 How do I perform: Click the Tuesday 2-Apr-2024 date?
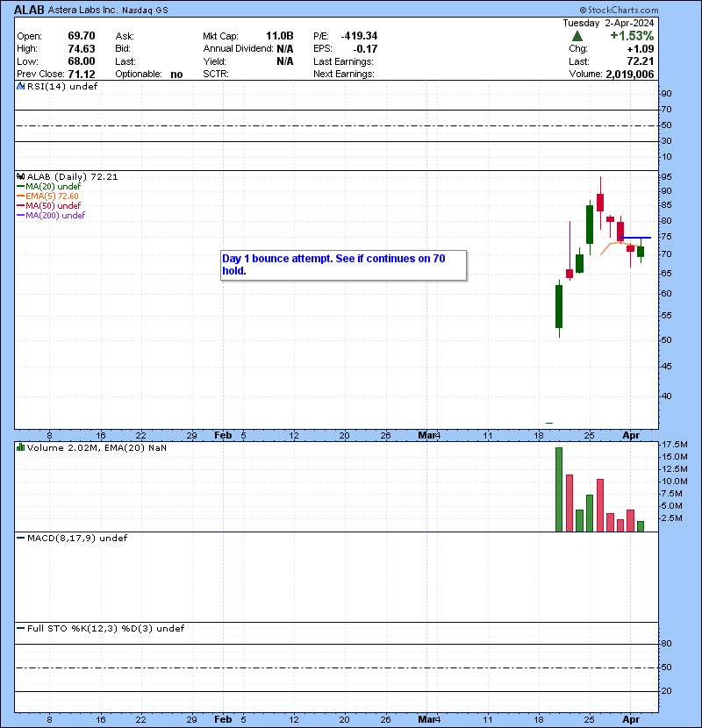608,23
